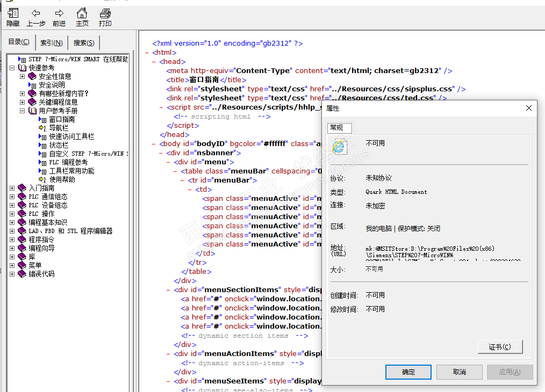Click the title text 窗口指南 in XML
The width and height of the screenshot is (545, 392).
[x=204, y=80]
